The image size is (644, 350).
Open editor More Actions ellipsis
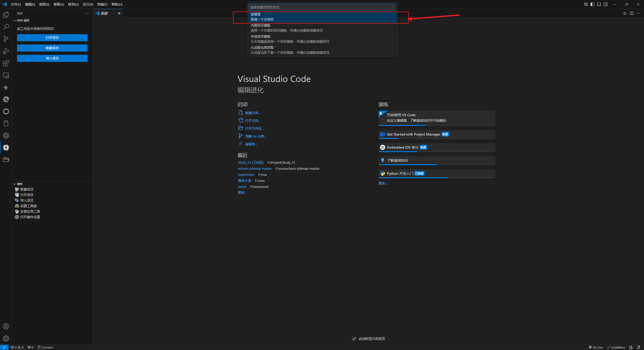point(638,13)
